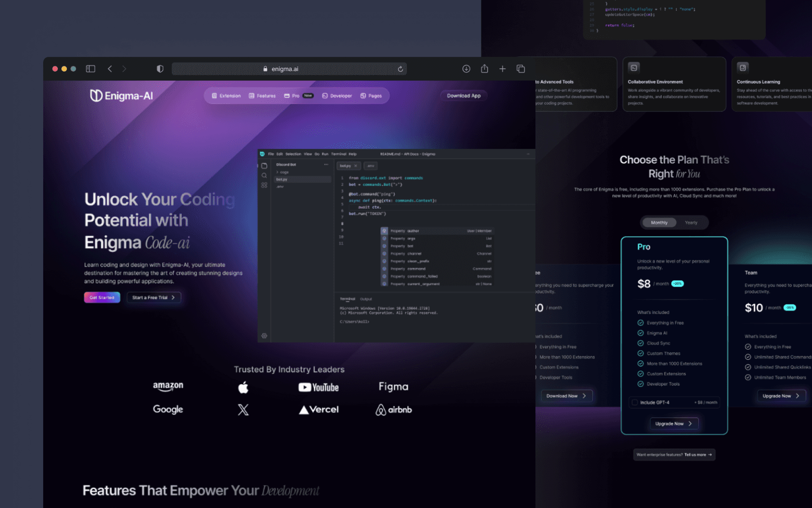Click the browser share icon
812x508 pixels.
point(484,69)
